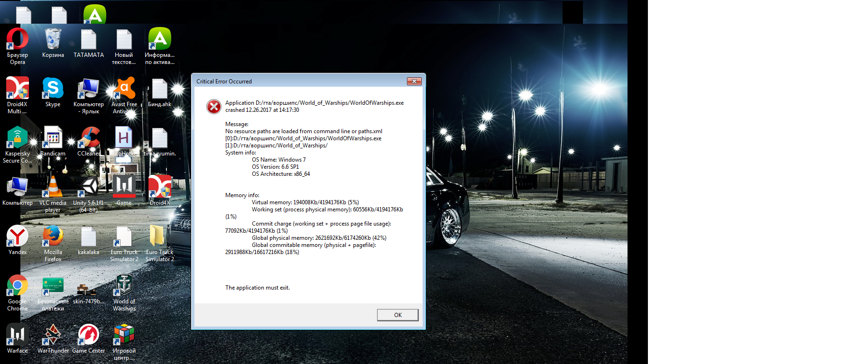
Task: Launch the Droid4X shortcut
Action: tap(160, 187)
